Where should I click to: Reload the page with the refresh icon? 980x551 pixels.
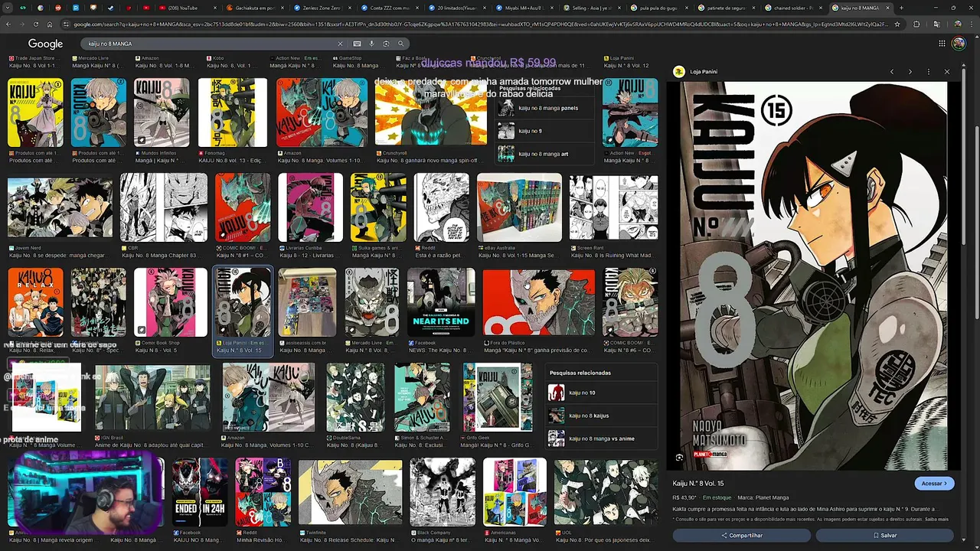pos(36,24)
